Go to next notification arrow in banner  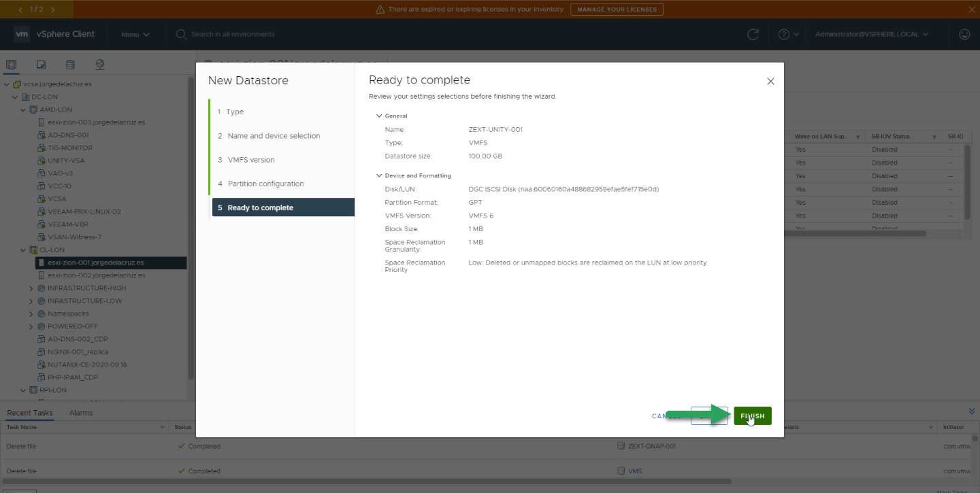(x=53, y=10)
